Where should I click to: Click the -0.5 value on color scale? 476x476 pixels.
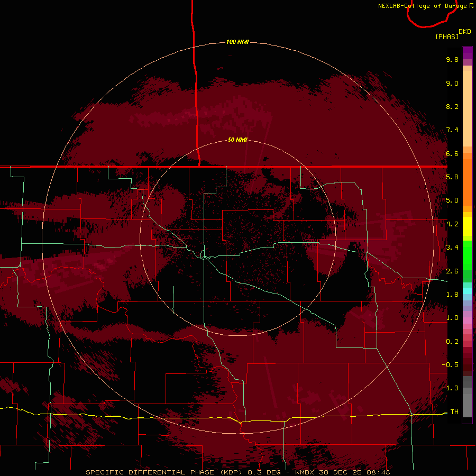click(450, 365)
